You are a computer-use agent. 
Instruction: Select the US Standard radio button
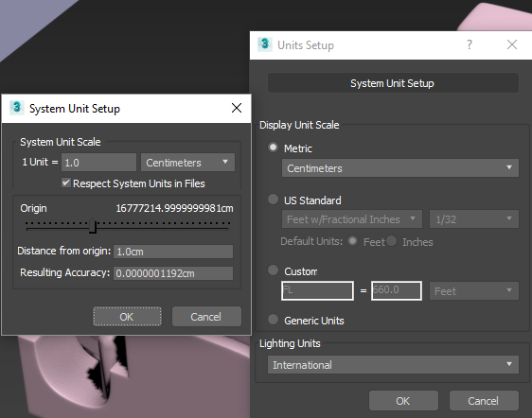click(274, 200)
